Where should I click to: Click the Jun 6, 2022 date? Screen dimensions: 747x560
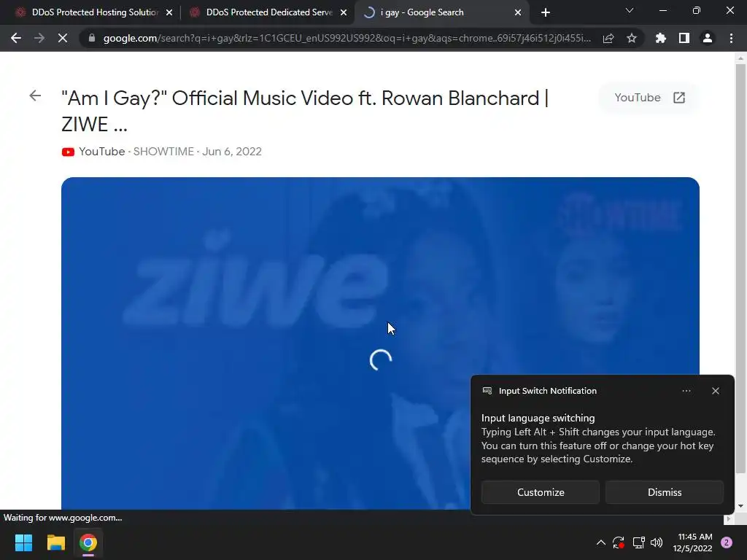tap(232, 152)
